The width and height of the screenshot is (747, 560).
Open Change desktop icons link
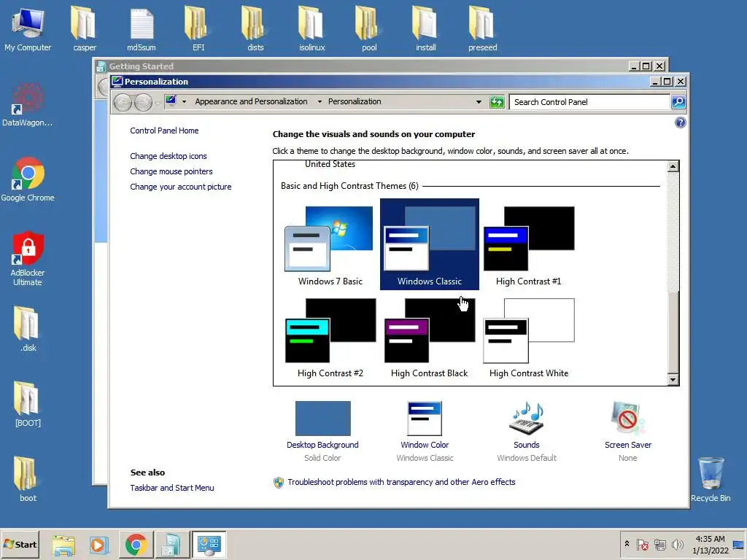(169, 156)
